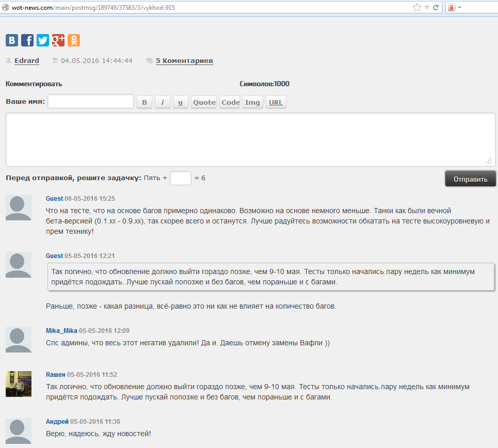Image resolution: width=498 pixels, height=448 pixels.
Task: Open Guest profile from 05-05-2016 12:21 comment
Action: click(x=54, y=256)
